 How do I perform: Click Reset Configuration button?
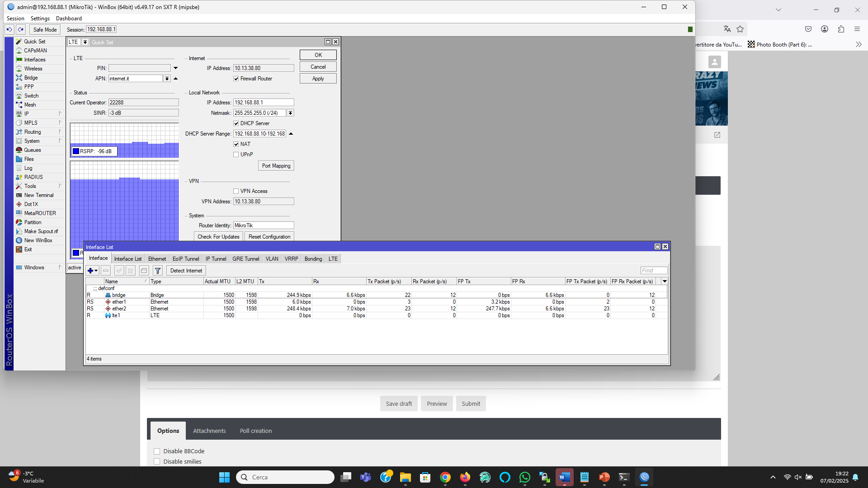pos(269,237)
